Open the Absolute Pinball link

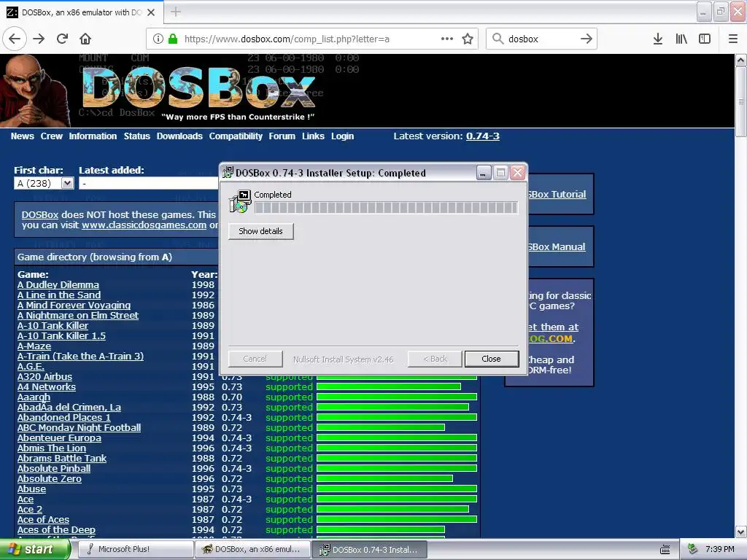click(54, 469)
